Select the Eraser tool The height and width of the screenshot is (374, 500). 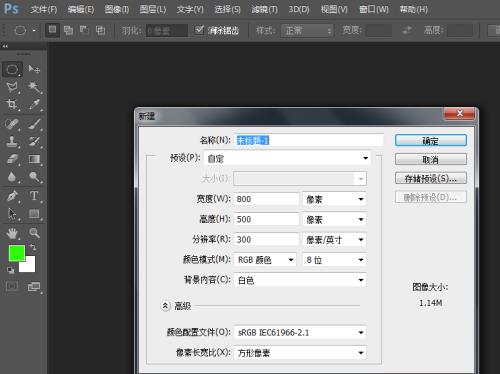12,159
